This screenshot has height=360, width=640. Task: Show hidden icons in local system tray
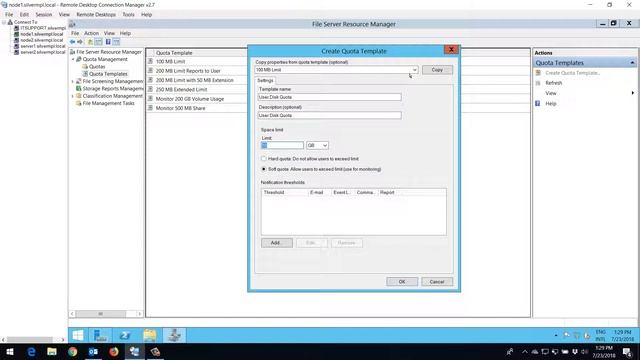coord(524,351)
